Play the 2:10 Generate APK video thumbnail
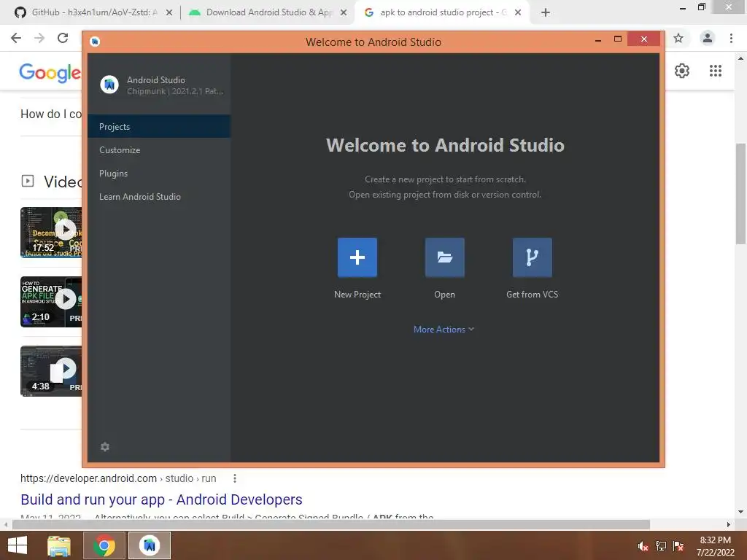This screenshot has width=747, height=560. tap(52, 302)
